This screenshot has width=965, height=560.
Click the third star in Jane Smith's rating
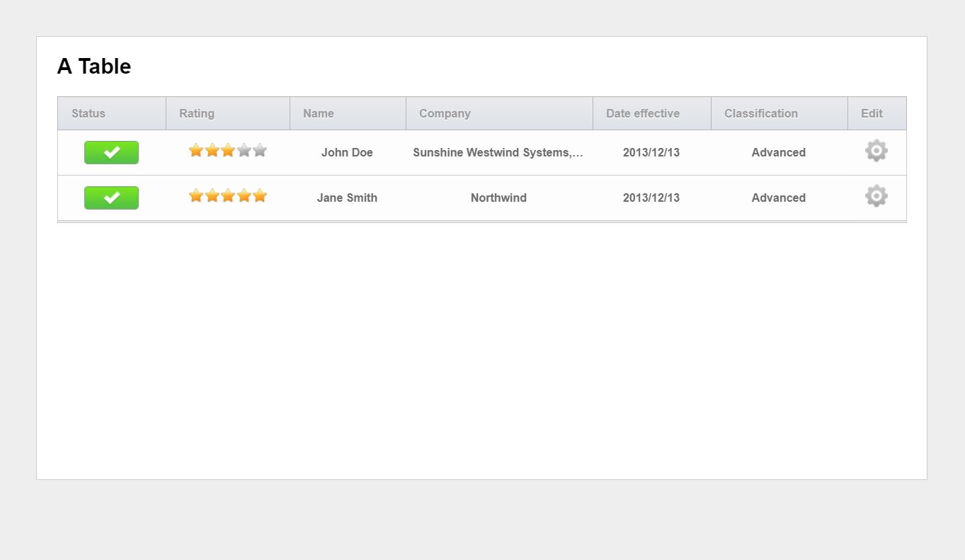pos(228,195)
